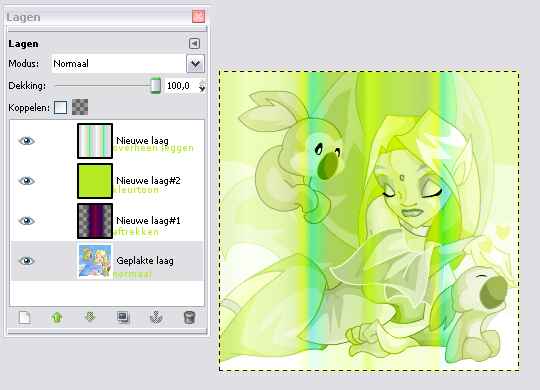540x390 pixels.
Task: Duplicate layer using the duplicate icon
Action: pos(123,317)
